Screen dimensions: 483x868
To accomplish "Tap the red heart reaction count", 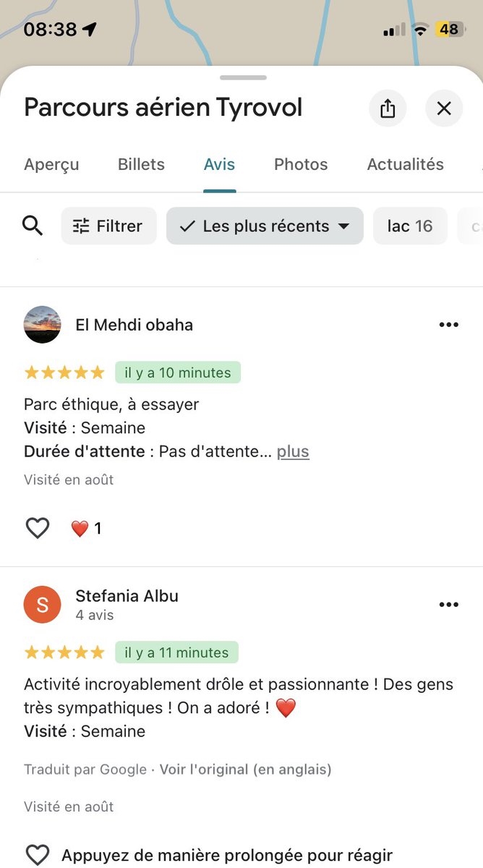I will coord(86,529).
